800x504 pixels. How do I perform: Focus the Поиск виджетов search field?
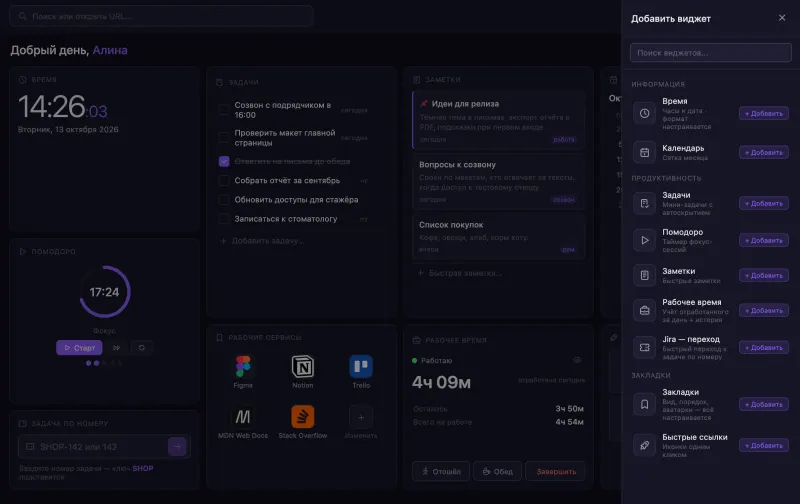(x=710, y=53)
